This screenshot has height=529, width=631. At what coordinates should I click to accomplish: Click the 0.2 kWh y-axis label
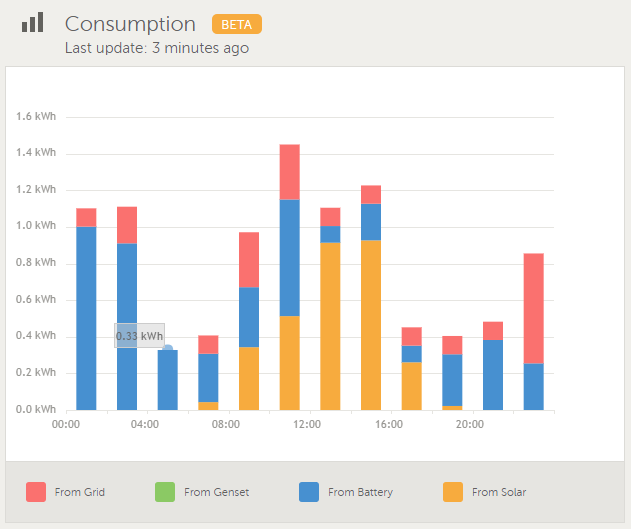coord(36,372)
